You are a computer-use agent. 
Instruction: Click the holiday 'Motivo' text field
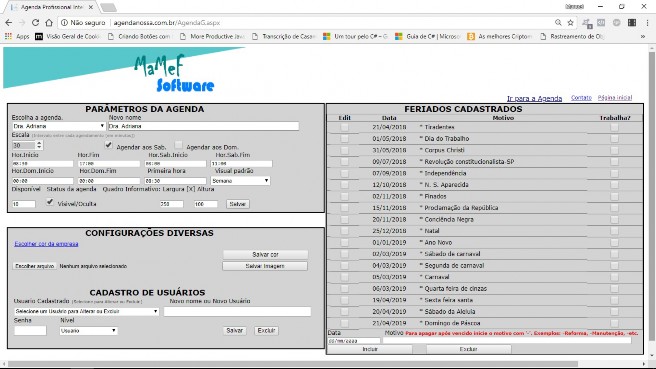pyautogui.click(x=507, y=341)
